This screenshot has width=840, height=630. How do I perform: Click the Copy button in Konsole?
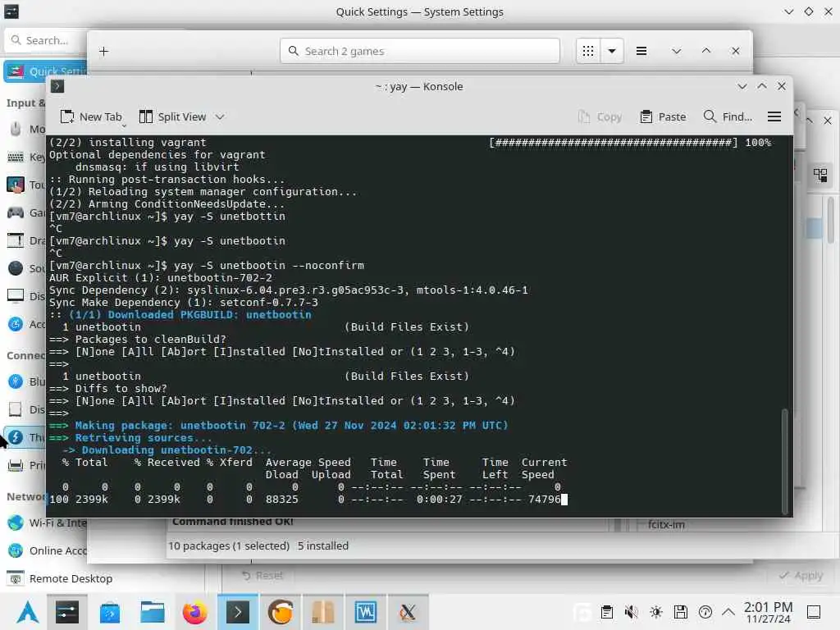click(600, 116)
